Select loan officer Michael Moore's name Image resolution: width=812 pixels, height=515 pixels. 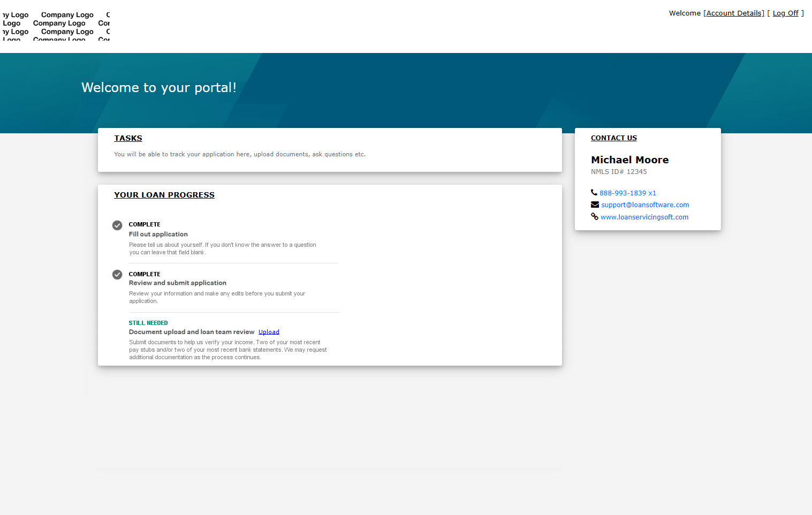[629, 160]
